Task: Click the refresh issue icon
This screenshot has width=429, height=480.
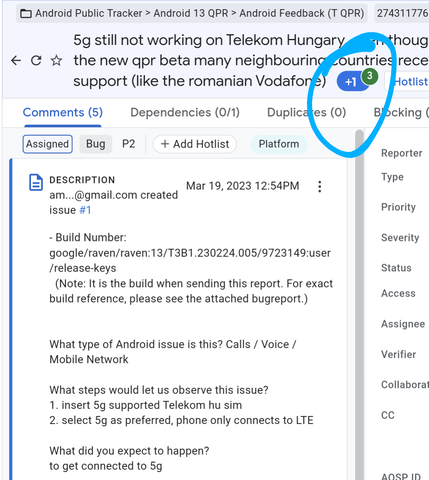Action: click(36, 60)
